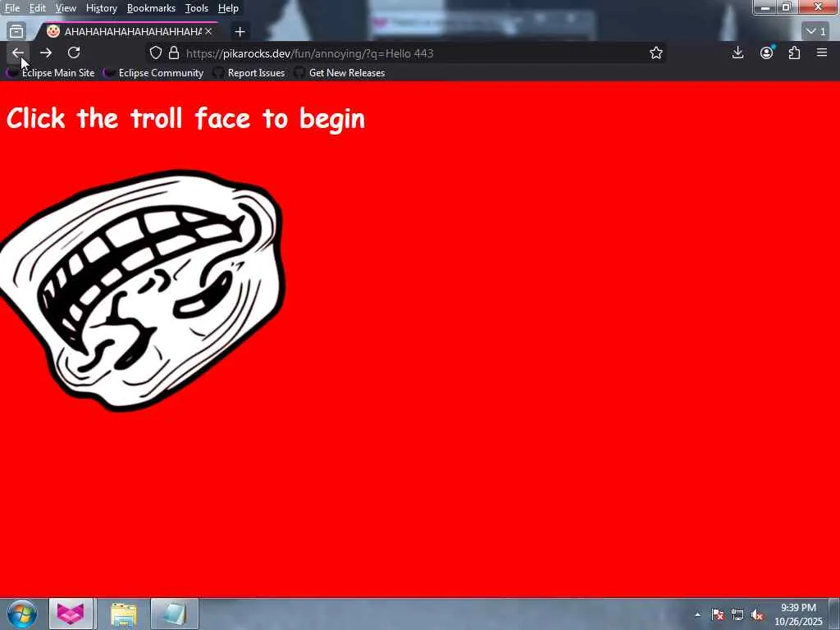The height and width of the screenshot is (630, 840).
Task: Open the Bookmarks menu
Action: (151, 8)
